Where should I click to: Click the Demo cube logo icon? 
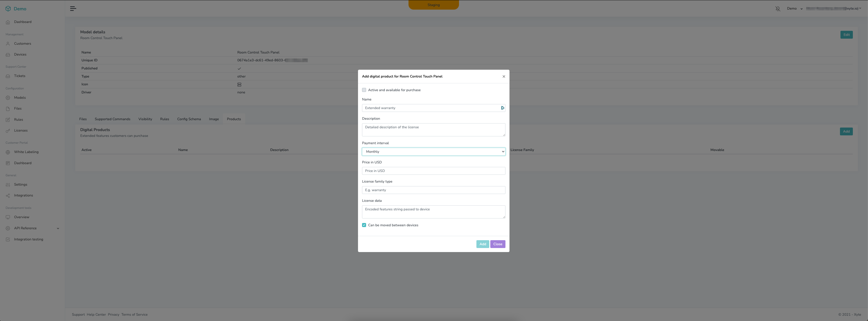[8, 9]
